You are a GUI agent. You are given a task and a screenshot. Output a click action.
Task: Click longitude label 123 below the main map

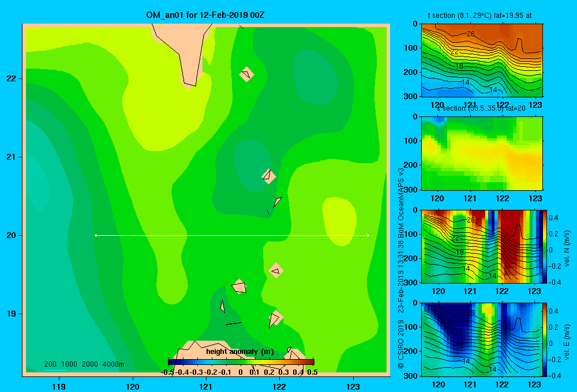point(353,386)
